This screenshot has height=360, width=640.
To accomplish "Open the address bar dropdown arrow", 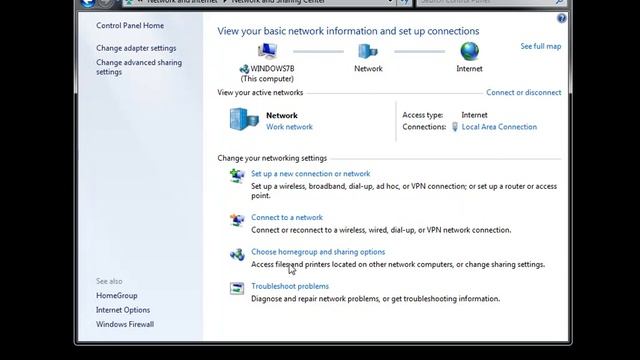I will click(390, 2).
